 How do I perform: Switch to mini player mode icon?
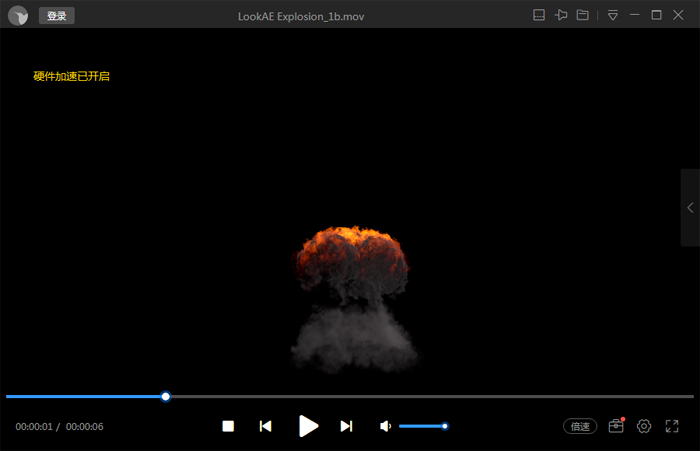[539, 15]
